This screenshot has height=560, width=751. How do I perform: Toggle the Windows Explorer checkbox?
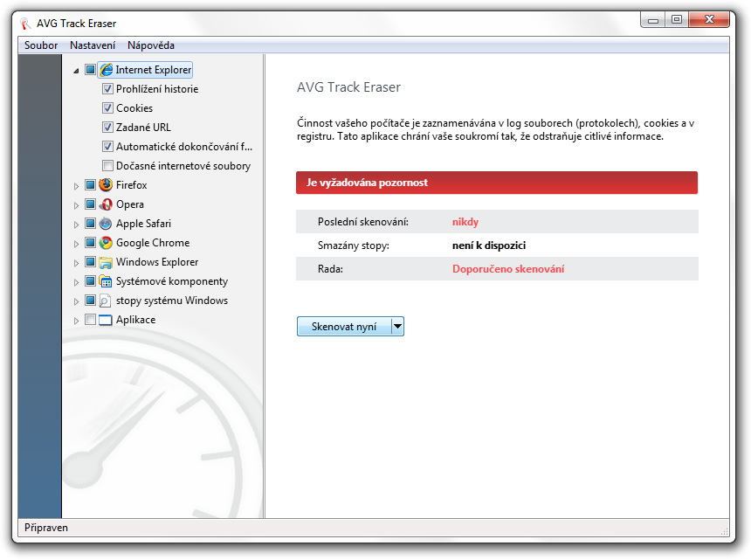pyautogui.click(x=90, y=261)
